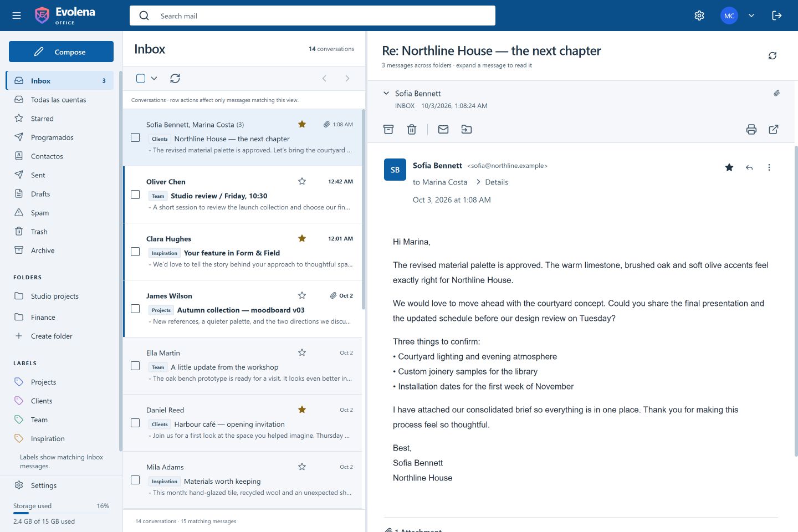Check the James Wilson conversation box
The height and width of the screenshot is (532, 798).
(135, 309)
